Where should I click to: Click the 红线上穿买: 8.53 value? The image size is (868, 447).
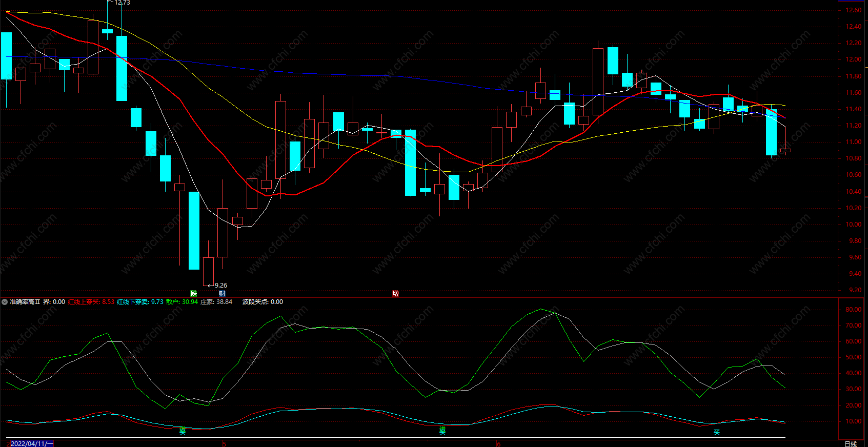click(x=91, y=302)
